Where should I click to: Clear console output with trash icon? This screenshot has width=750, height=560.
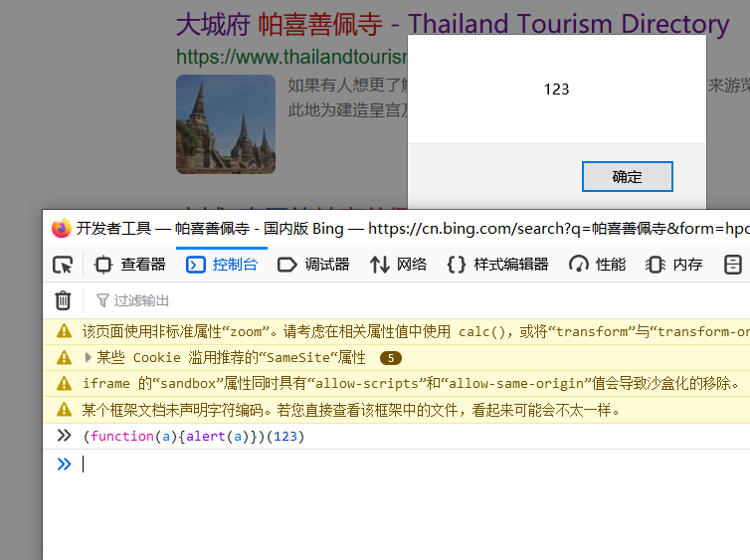click(x=63, y=300)
